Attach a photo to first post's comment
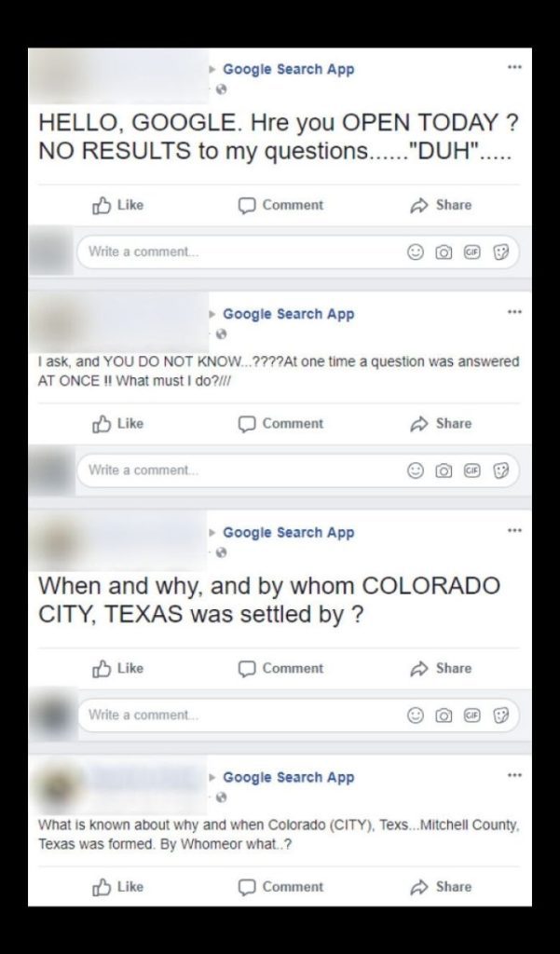Image resolution: width=560 pixels, height=954 pixels. tap(444, 252)
